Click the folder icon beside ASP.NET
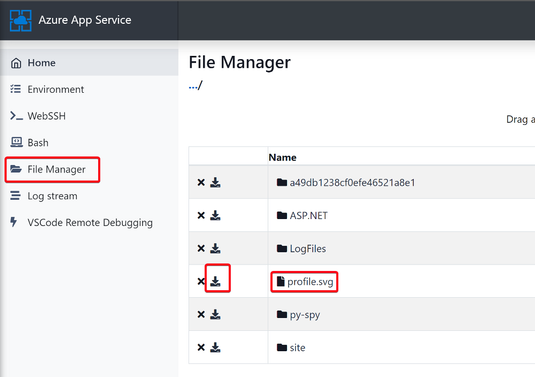This screenshot has width=535, height=377. [x=282, y=215]
